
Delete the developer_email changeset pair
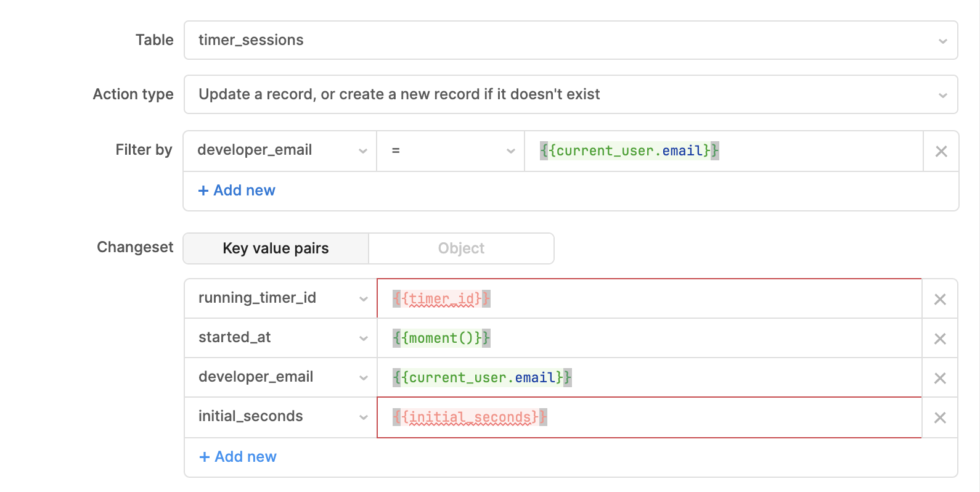(x=940, y=378)
